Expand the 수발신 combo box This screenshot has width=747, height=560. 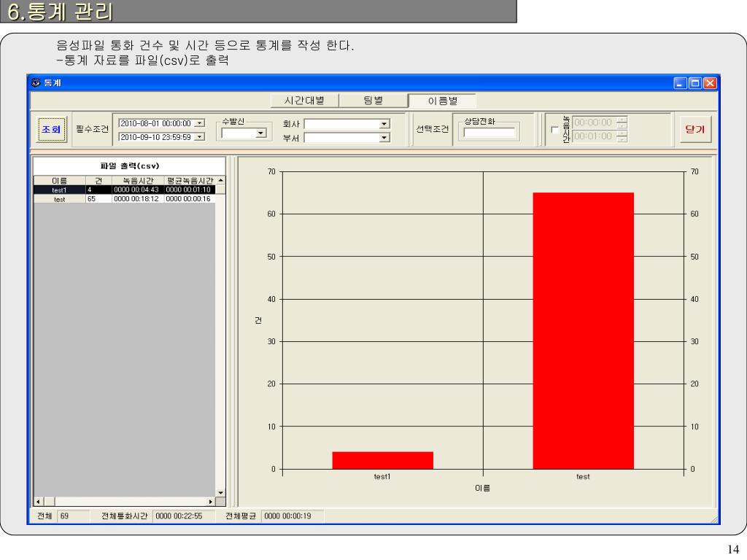(261, 133)
